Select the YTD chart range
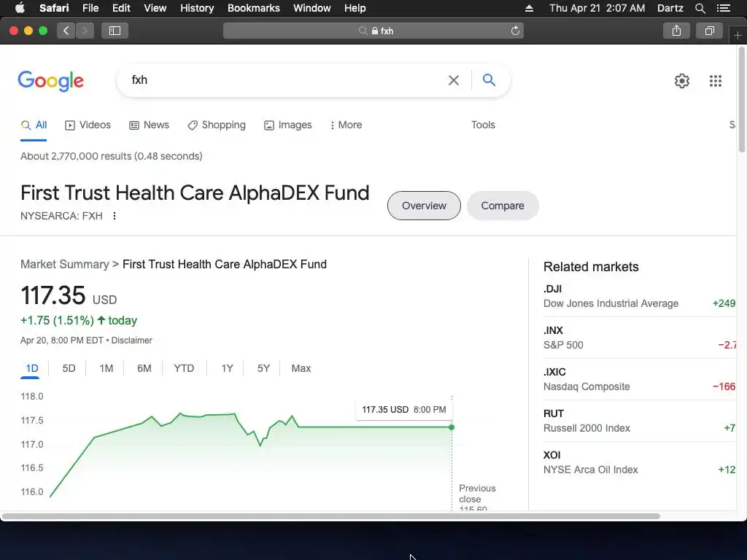The image size is (747, 560). point(184,368)
